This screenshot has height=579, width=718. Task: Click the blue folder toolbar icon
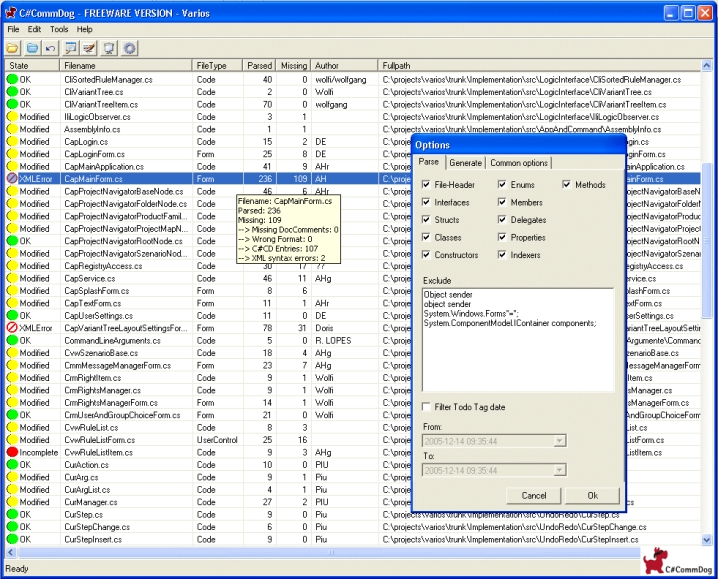point(32,48)
